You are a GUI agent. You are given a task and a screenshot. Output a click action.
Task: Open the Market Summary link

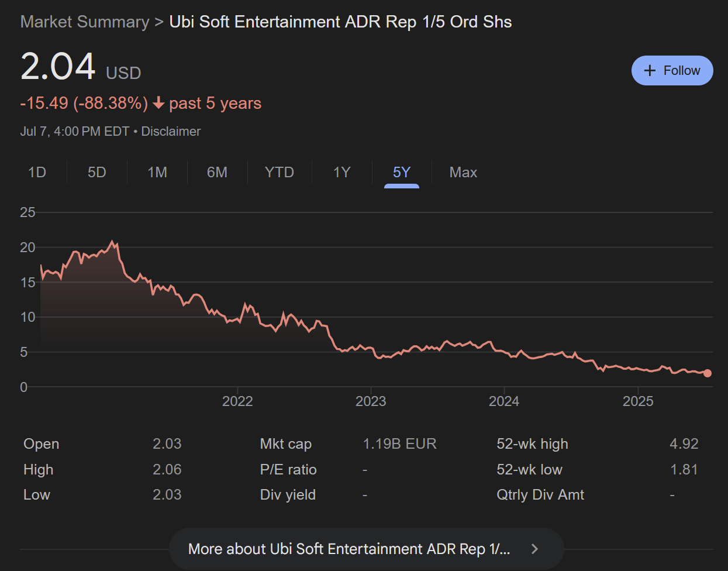tap(85, 22)
